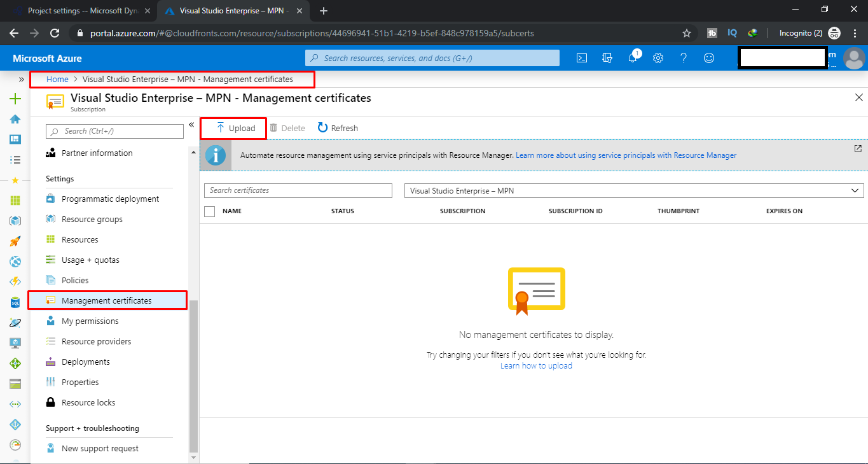Viewport: 868px width, 464px height.
Task: Select Management certificates menu item
Action: (x=107, y=300)
